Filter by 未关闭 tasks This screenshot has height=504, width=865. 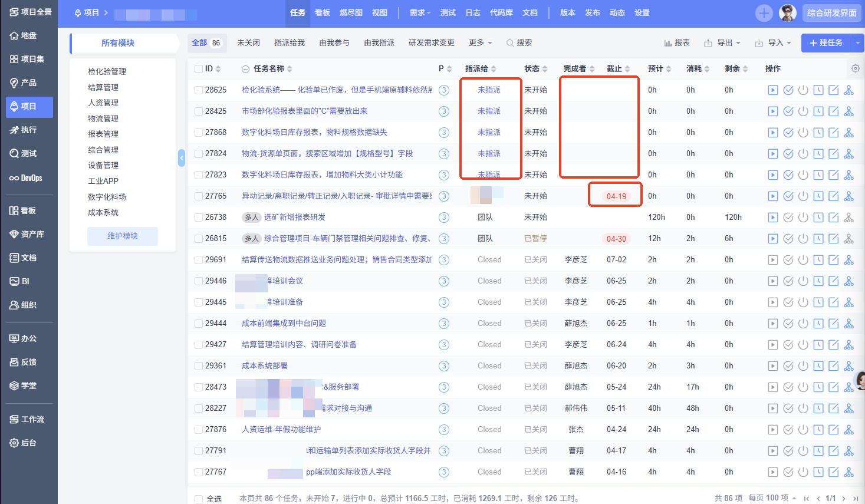point(248,42)
